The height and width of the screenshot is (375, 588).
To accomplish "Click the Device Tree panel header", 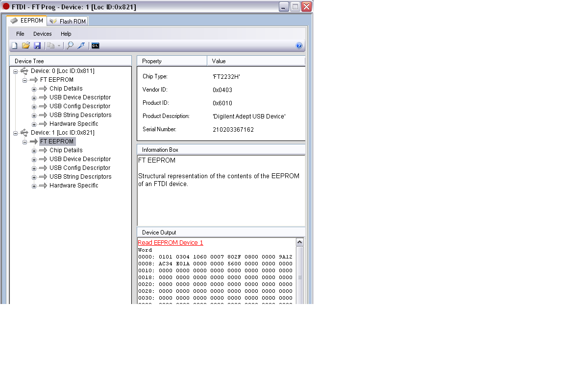I will pos(71,61).
